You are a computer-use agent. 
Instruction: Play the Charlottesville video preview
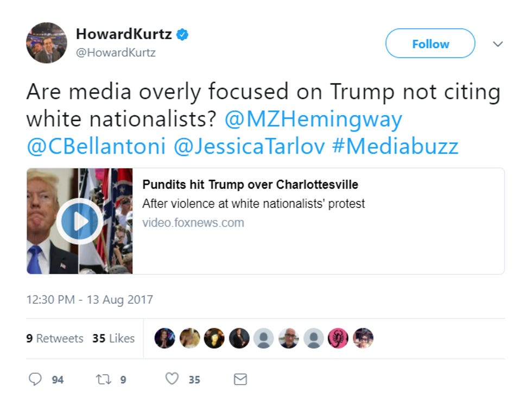[79, 221]
